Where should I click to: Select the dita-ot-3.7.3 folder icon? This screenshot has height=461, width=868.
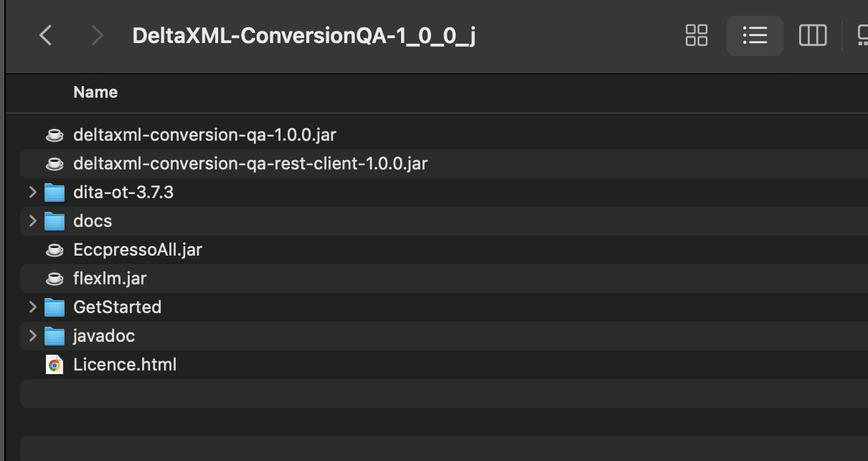point(55,192)
